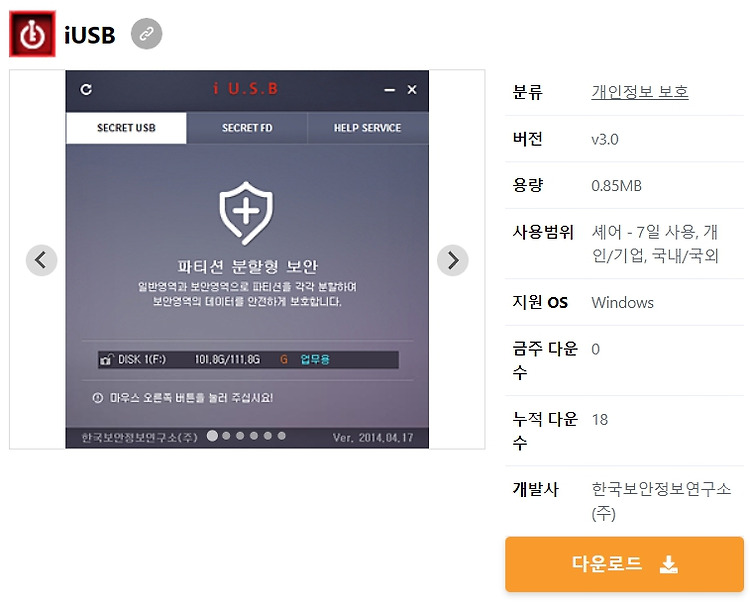The height and width of the screenshot is (603, 750).
Task: Switch to the SECRET USB tab
Action: pyautogui.click(x=126, y=128)
